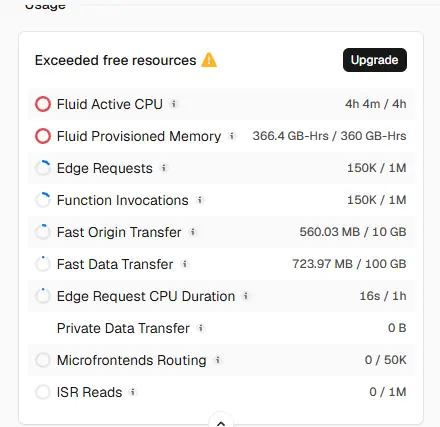Show info for Edge Requests
Viewport: 440px width, 427px height.
coord(164,168)
